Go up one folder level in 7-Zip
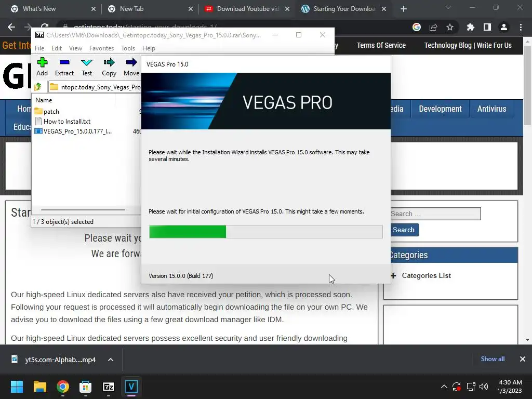Image resolution: width=532 pixels, height=399 pixels. click(38, 87)
